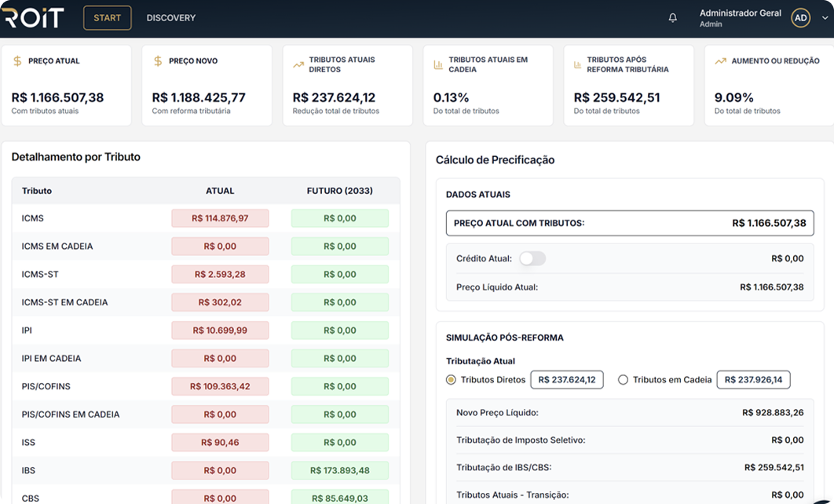Open the AD user avatar menu
The height and width of the screenshot is (504, 834).
pyautogui.click(x=800, y=18)
